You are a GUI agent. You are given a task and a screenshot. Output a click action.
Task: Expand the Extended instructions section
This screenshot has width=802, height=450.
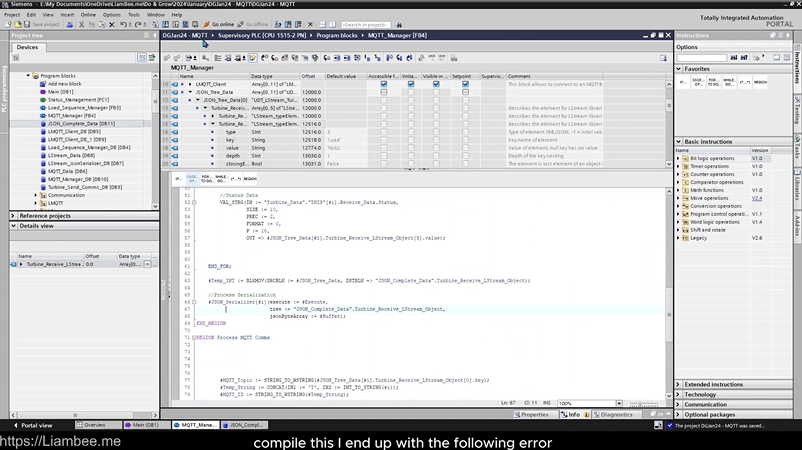point(715,384)
